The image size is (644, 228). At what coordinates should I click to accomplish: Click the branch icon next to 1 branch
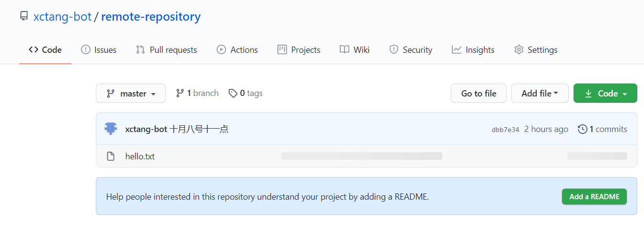click(180, 93)
